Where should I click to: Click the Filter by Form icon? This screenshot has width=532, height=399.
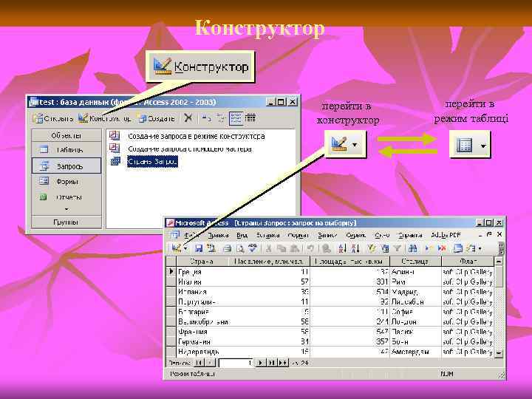point(385,248)
